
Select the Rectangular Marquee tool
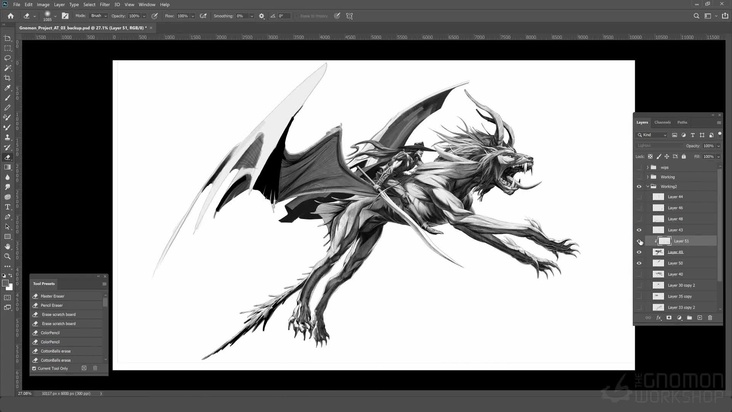[x=7, y=48]
